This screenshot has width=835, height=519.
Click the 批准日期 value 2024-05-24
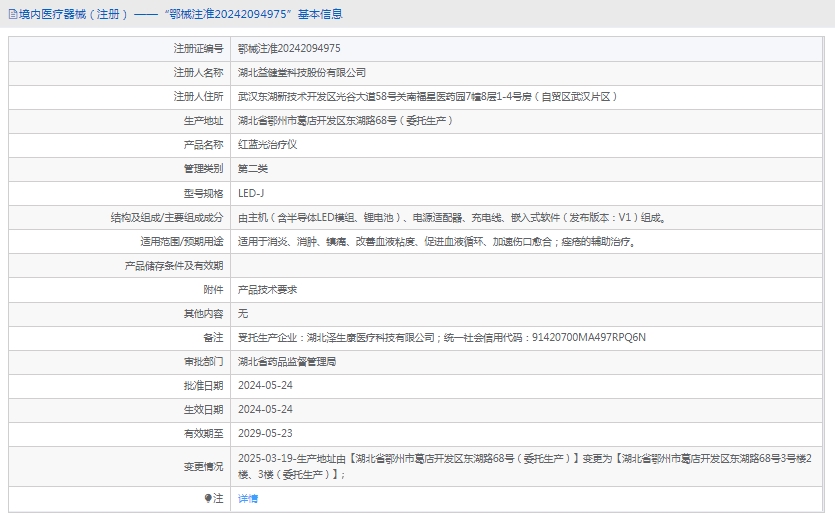click(x=265, y=385)
